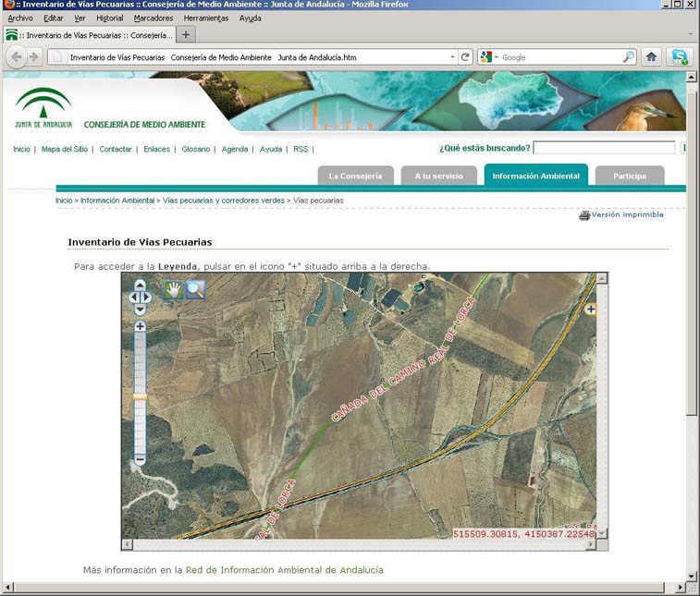Open the Marcadores menu
Screen dimensions: 700x596
(153, 18)
